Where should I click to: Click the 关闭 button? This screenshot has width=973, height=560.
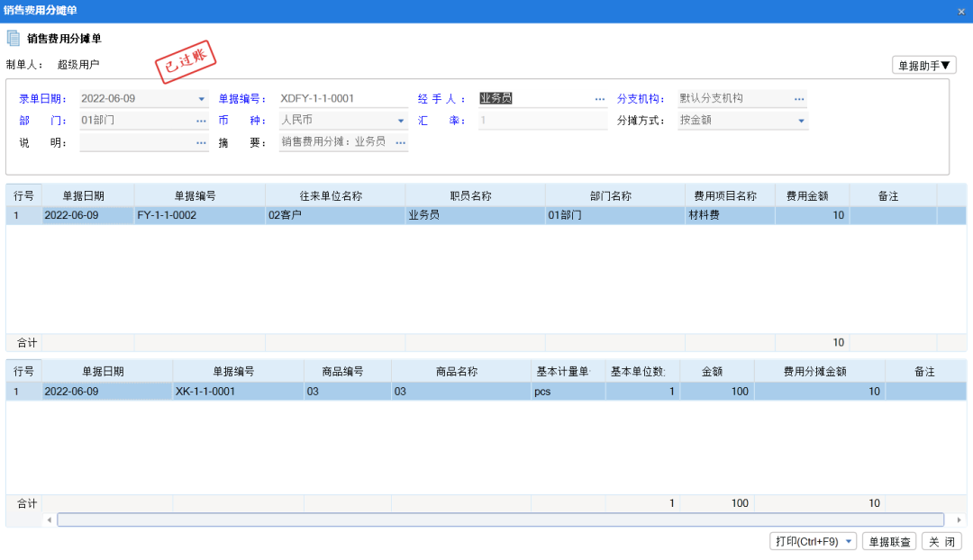[x=941, y=540]
